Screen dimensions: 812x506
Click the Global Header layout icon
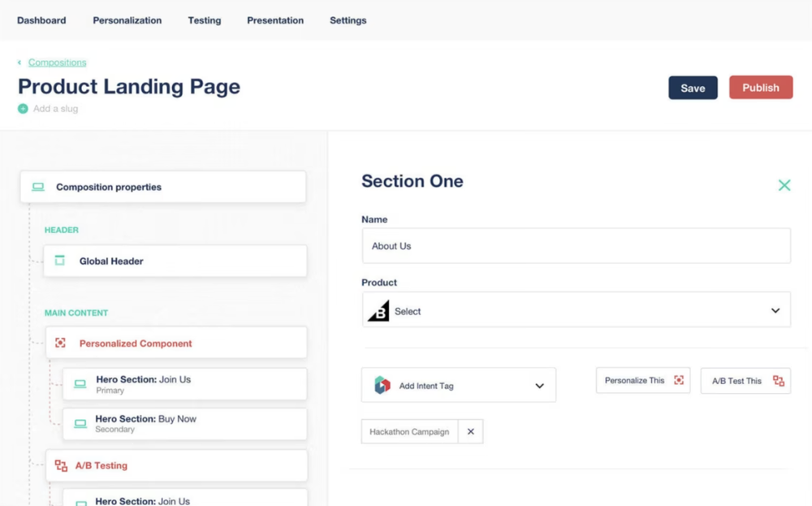59,262
